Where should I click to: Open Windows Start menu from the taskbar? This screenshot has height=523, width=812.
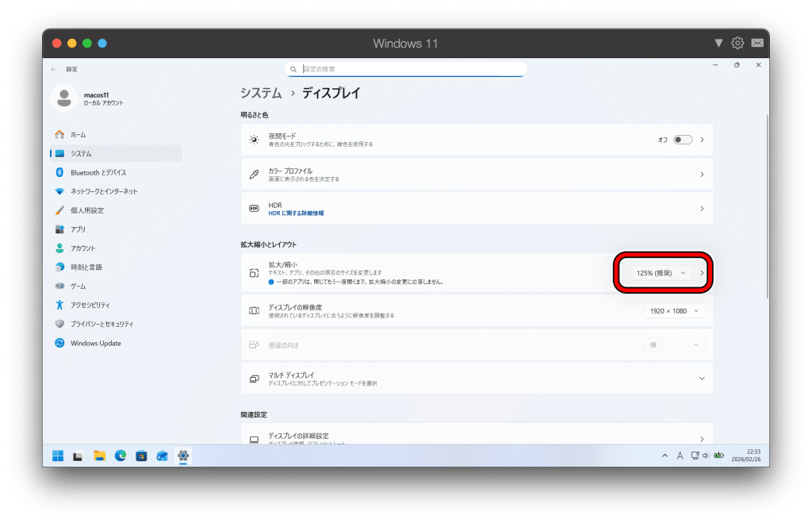(x=58, y=456)
